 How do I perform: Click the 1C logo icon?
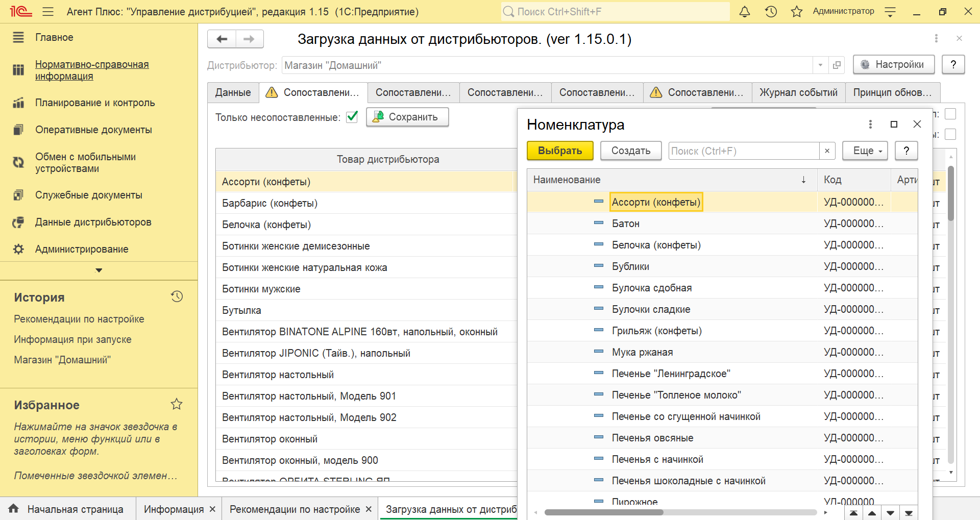(21, 11)
